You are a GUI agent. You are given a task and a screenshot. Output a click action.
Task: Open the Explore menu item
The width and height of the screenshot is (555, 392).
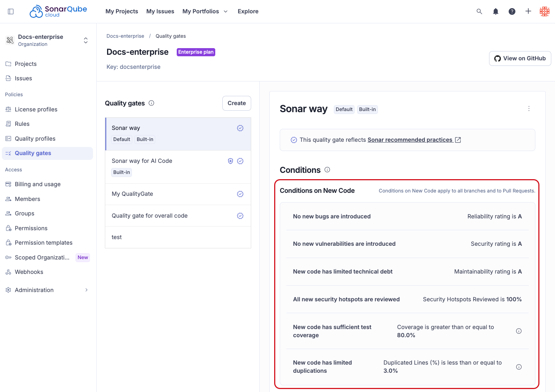coord(248,11)
